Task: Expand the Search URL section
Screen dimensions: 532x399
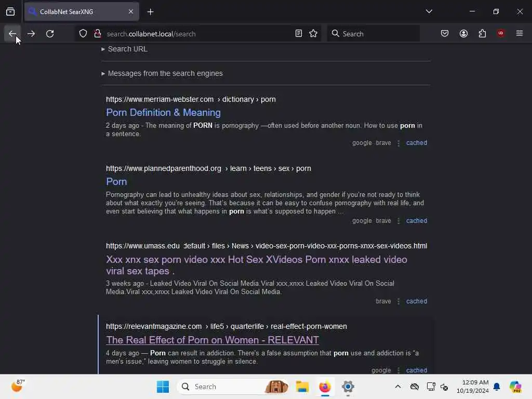Action: click(125, 49)
